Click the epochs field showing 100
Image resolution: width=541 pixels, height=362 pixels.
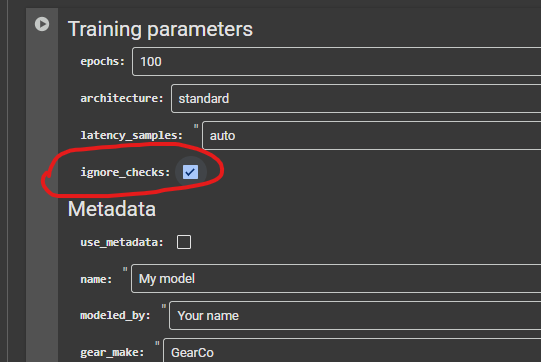336,62
